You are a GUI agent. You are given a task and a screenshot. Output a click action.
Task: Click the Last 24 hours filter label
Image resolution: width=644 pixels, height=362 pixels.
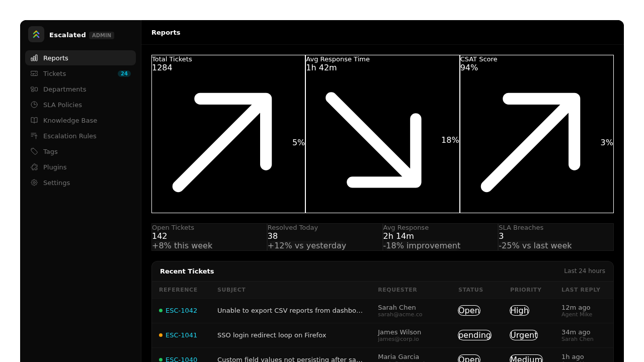[585, 271]
